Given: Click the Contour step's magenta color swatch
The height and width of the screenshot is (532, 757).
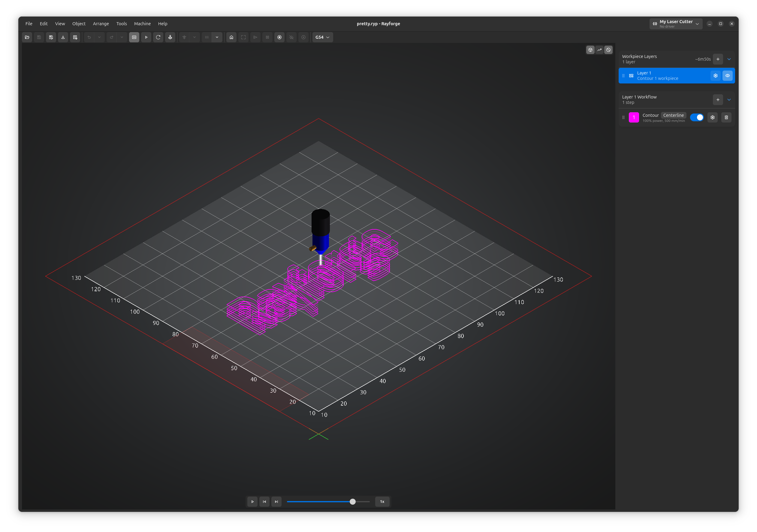Looking at the screenshot, I should (634, 117).
